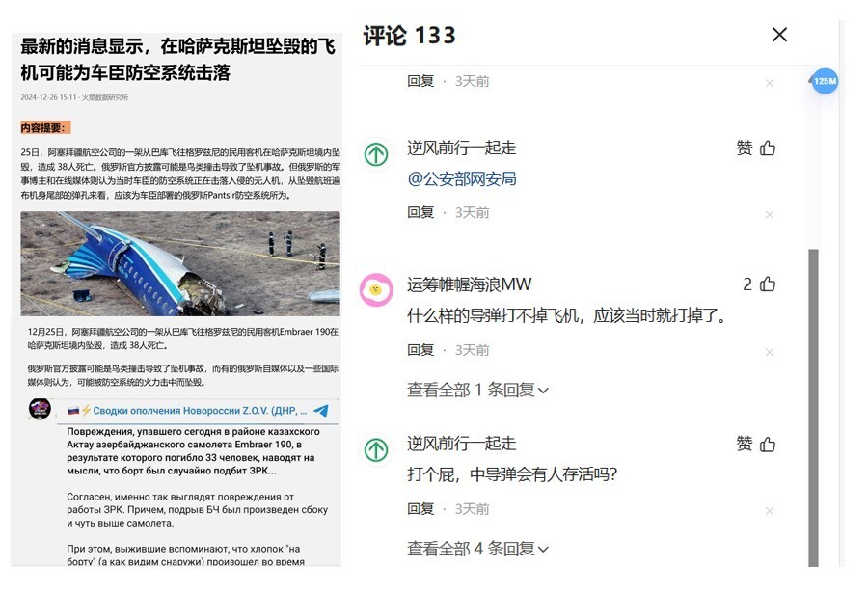Open 逆风前行一起走's green arrow avatar
Image resolution: width=868 pixels, height=594 pixels.
tap(376, 153)
